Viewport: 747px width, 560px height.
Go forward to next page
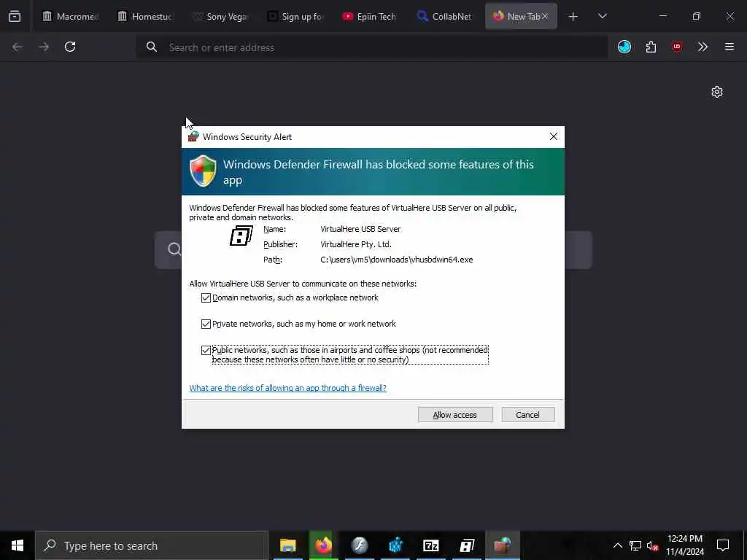tap(44, 47)
